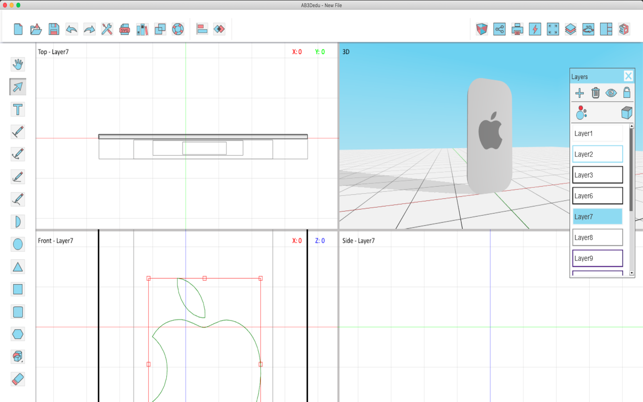Click the layer material color icon
The height and width of the screenshot is (402, 643).
581,113
